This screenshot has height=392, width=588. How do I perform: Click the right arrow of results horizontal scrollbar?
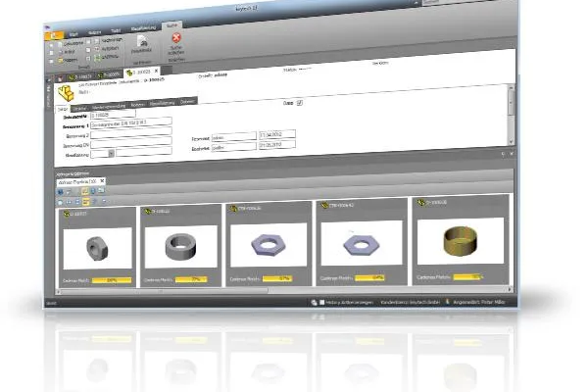pos(510,289)
